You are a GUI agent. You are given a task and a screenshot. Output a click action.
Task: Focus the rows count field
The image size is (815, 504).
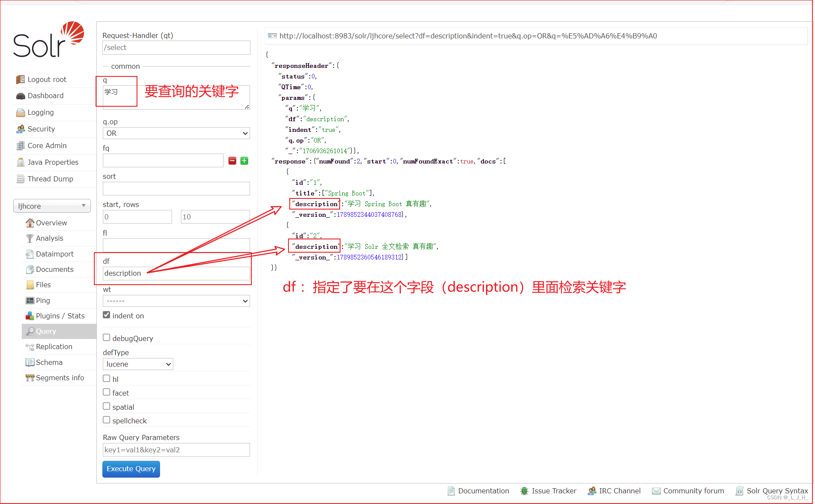[x=215, y=217]
